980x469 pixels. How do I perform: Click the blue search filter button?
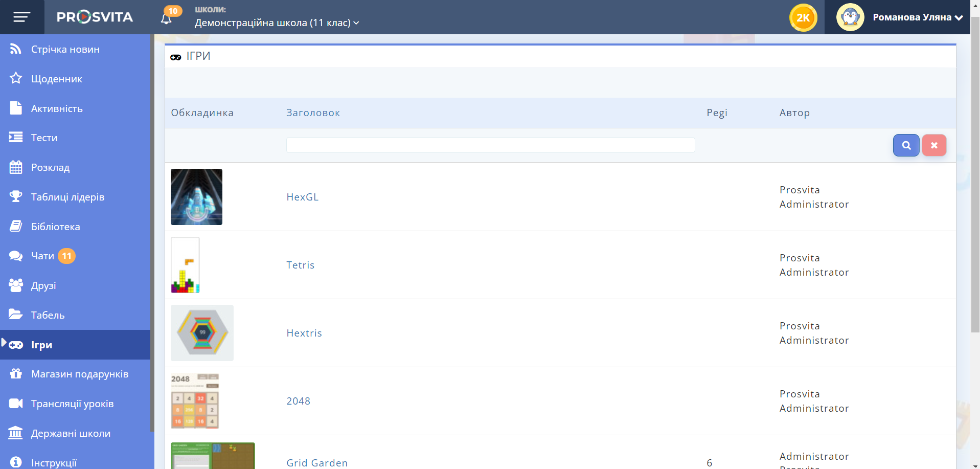(x=906, y=145)
